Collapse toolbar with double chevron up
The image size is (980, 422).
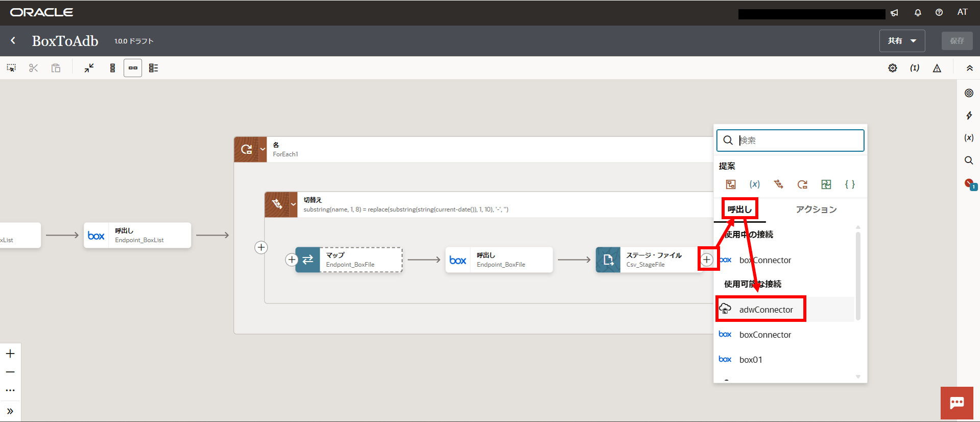[969, 68]
